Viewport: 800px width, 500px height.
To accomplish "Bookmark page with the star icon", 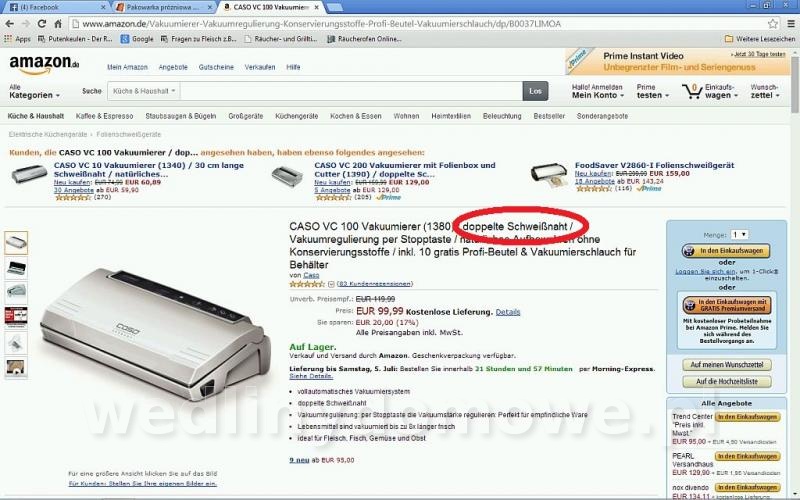I will tap(773, 23).
